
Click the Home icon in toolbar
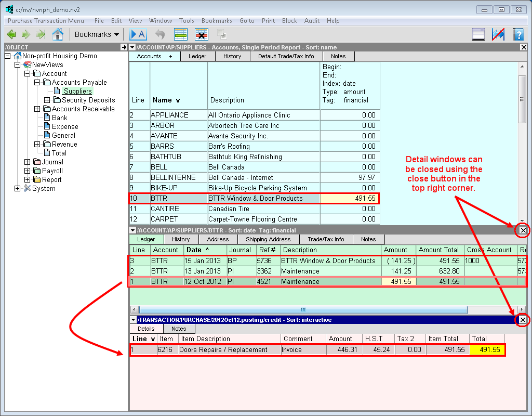tap(58, 34)
